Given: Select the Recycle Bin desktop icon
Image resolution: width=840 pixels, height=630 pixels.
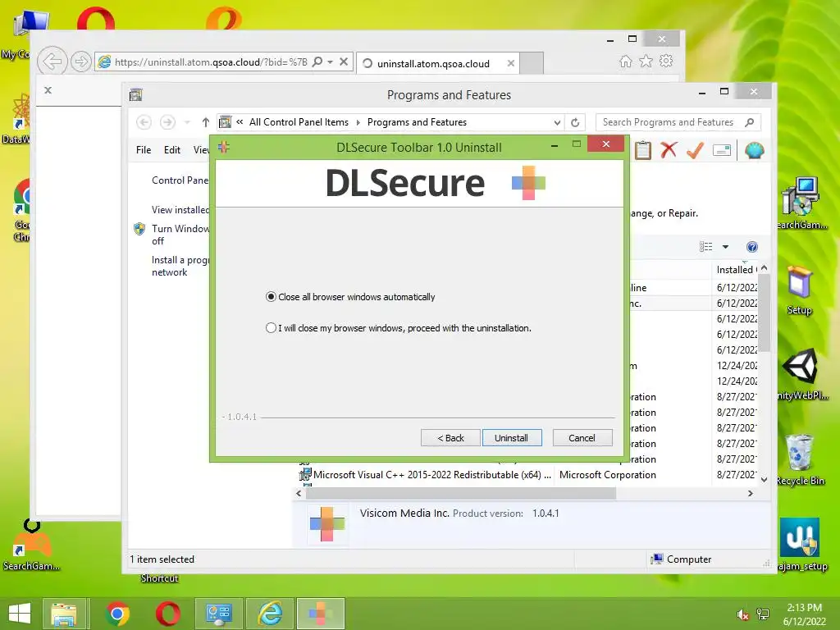Looking at the screenshot, I should (800, 459).
